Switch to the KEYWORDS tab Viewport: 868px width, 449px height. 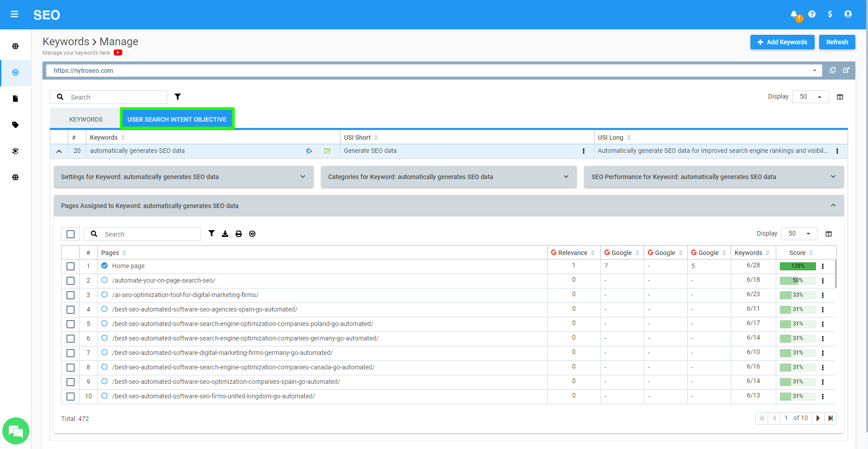pos(85,119)
